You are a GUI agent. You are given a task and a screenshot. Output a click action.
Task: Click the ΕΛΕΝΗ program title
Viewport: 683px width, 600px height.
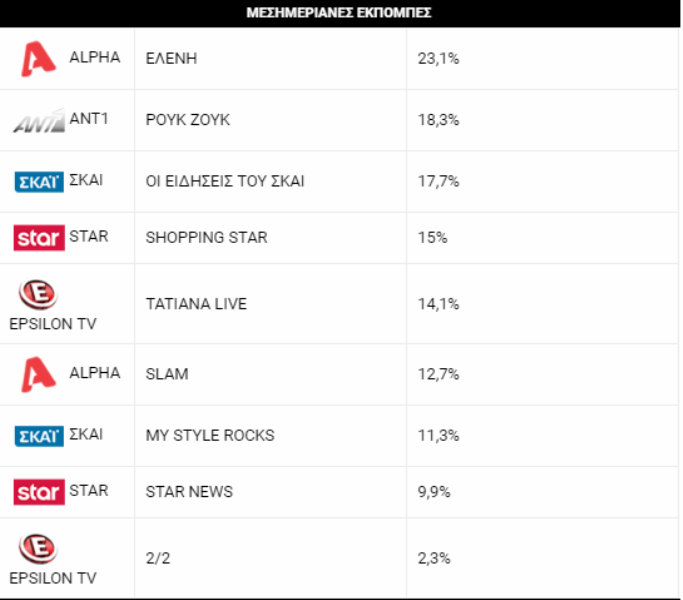171,58
